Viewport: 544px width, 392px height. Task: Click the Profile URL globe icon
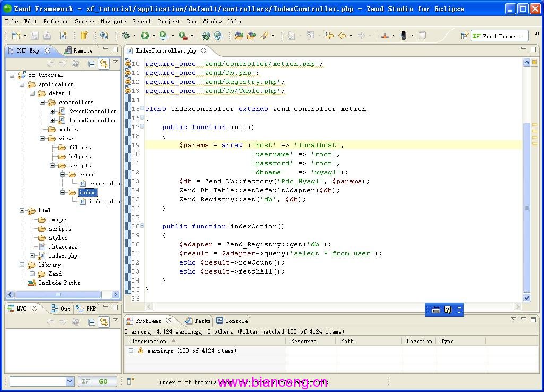[x=218, y=36]
